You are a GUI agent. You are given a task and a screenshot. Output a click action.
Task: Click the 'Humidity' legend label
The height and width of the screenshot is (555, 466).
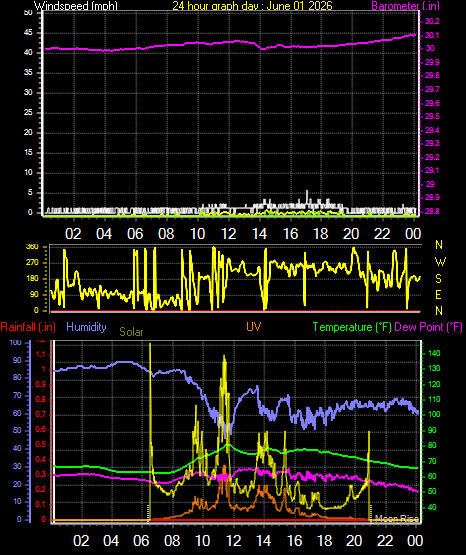coord(86,327)
